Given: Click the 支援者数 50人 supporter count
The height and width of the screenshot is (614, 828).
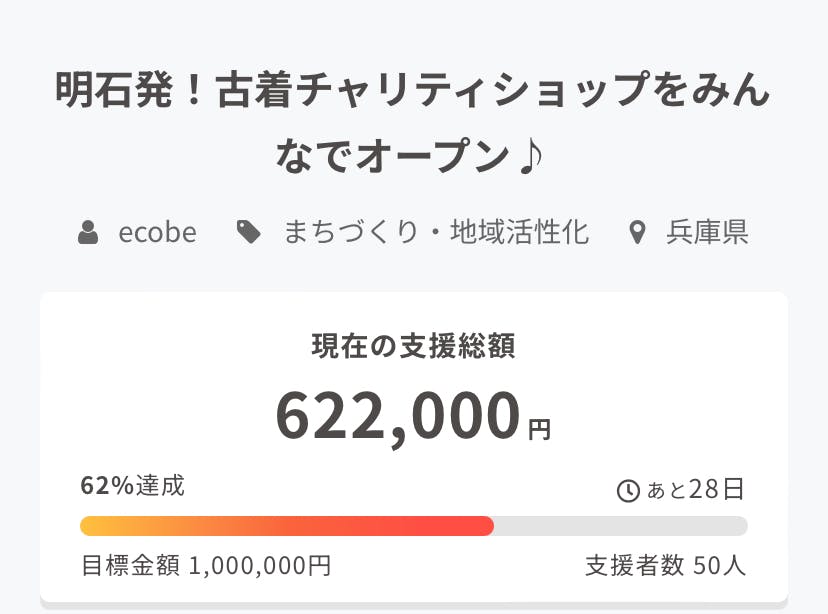Looking at the screenshot, I should [x=665, y=566].
